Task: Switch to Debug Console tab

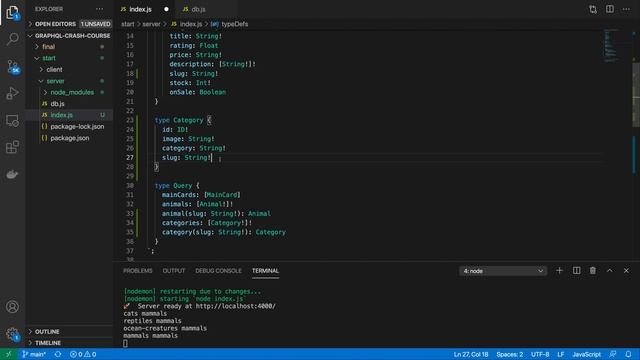Action: point(218,271)
